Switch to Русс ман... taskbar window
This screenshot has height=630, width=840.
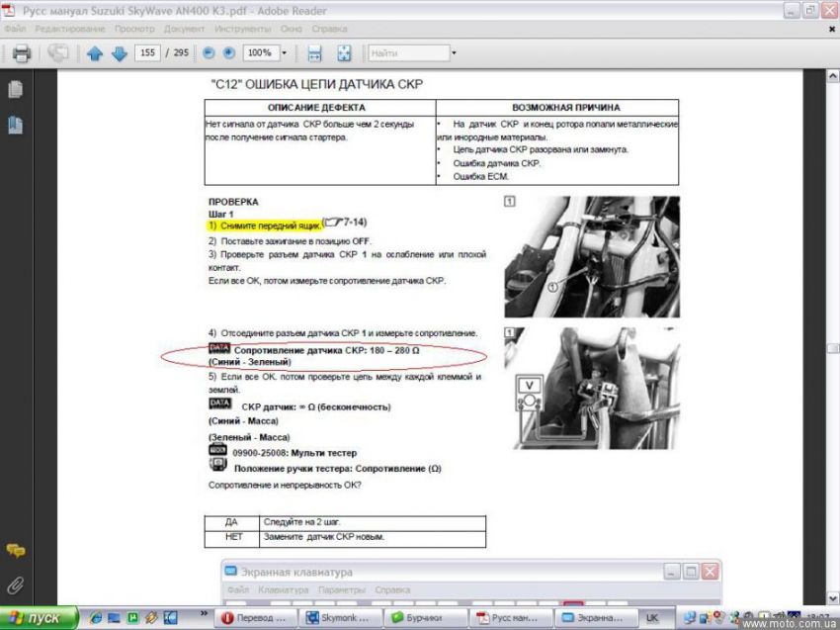511,618
